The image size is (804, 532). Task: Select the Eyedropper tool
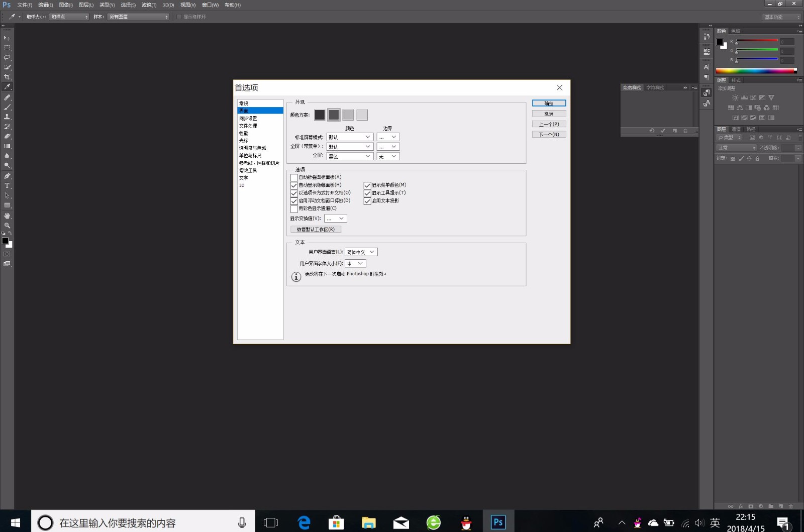pyautogui.click(x=7, y=87)
